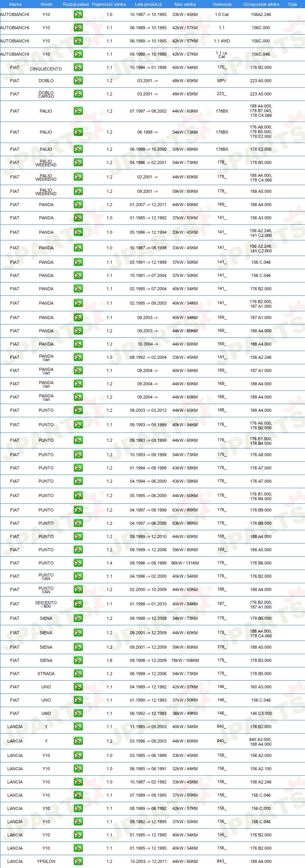Click the 96kW / 131KM power cell
The image size is (305, 868).
(x=185, y=563)
